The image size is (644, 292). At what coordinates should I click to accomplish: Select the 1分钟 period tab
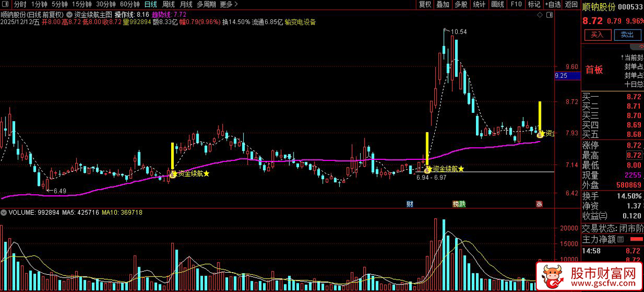click(x=40, y=4)
